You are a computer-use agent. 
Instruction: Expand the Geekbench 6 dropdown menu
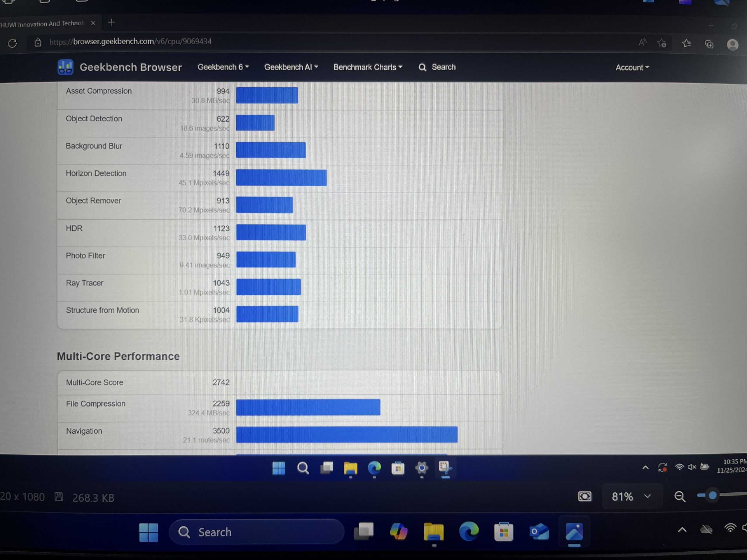[x=223, y=67]
